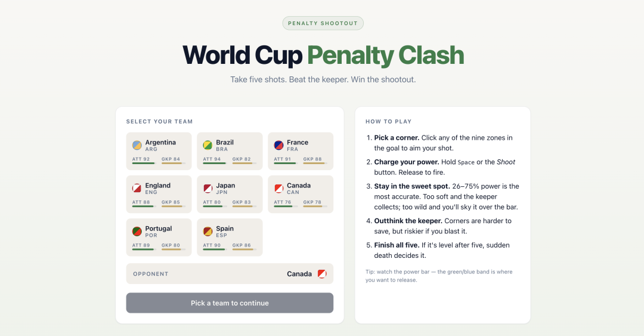
Task: Click the Brazil flag icon
Action: pyautogui.click(x=208, y=145)
